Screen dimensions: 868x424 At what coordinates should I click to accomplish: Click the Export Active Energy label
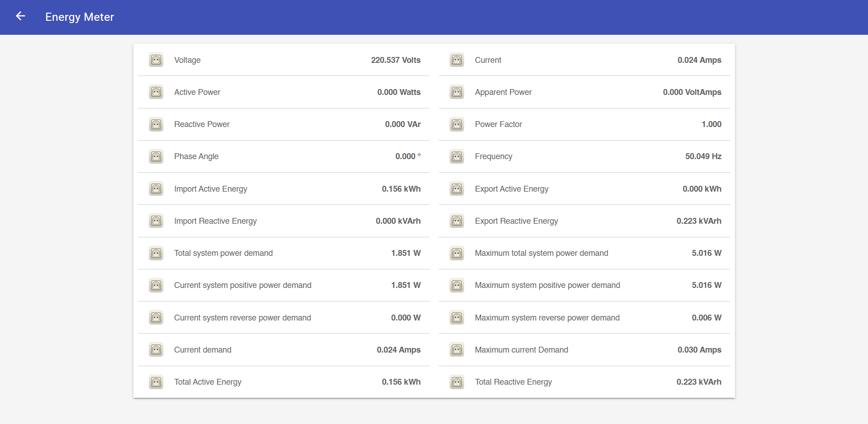(x=511, y=189)
